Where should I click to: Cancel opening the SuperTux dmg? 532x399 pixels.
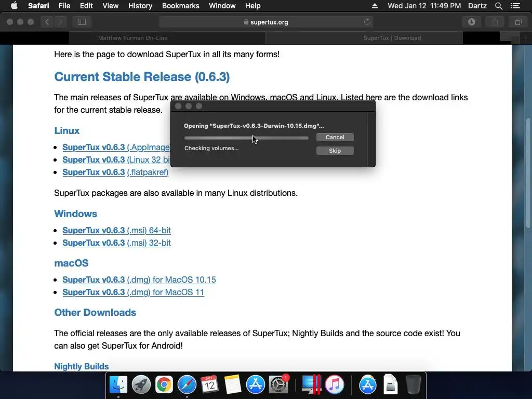point(335,137)
